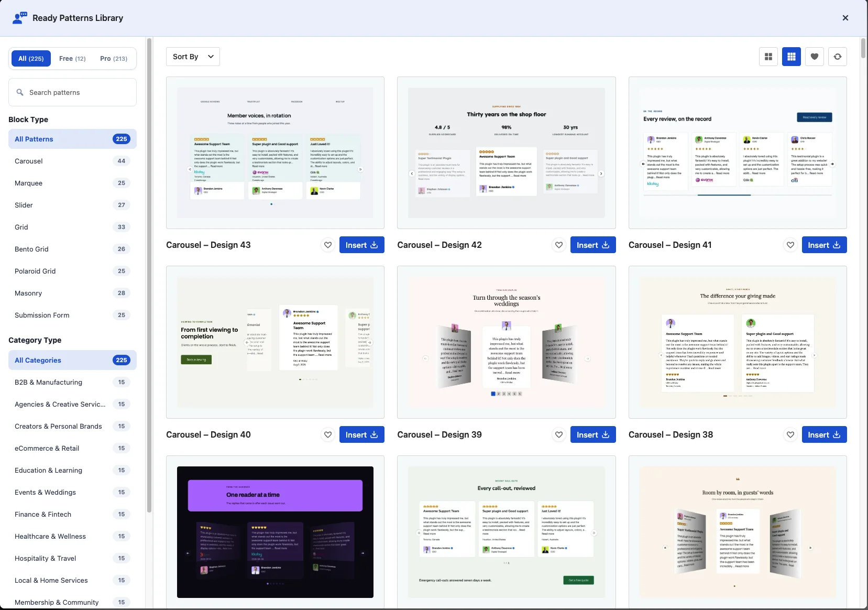
Task: Select the Submission Form block type
Action: pos(72,315)
